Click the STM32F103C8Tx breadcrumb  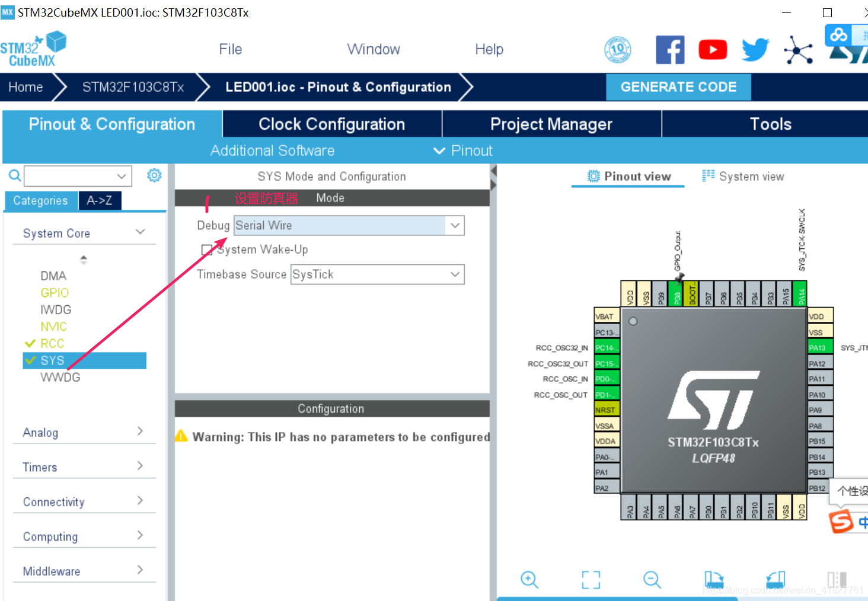tap(133, 87)
